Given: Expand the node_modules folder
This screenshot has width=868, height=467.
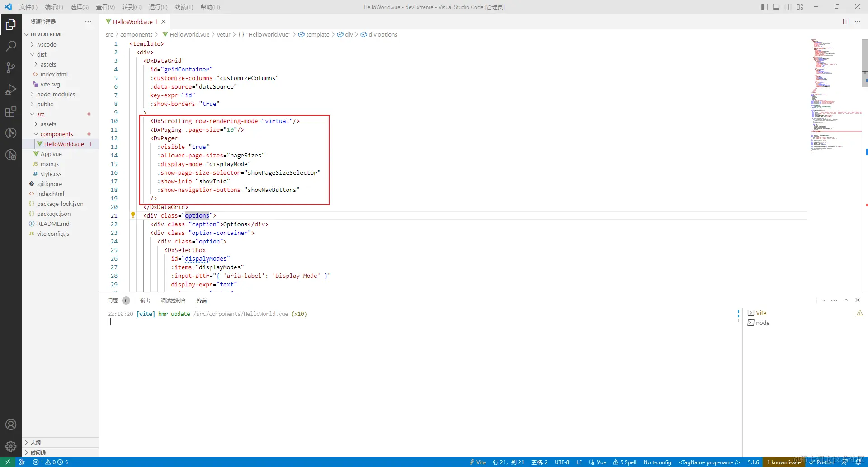Looking at the screenshot, I should click(x=60, y=94).
